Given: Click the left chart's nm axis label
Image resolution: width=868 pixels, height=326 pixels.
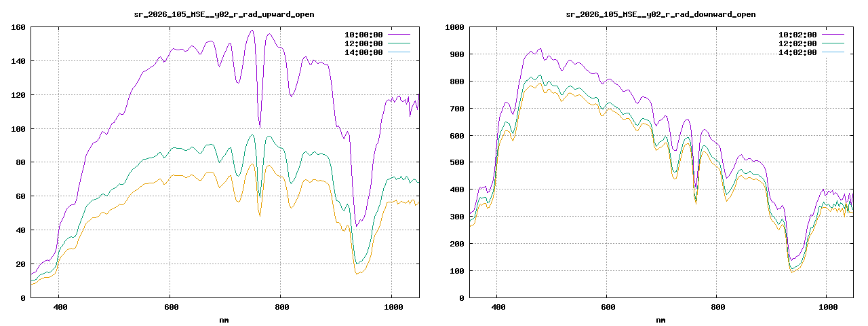Looking at the screenshot, I should tap(224, 319).
